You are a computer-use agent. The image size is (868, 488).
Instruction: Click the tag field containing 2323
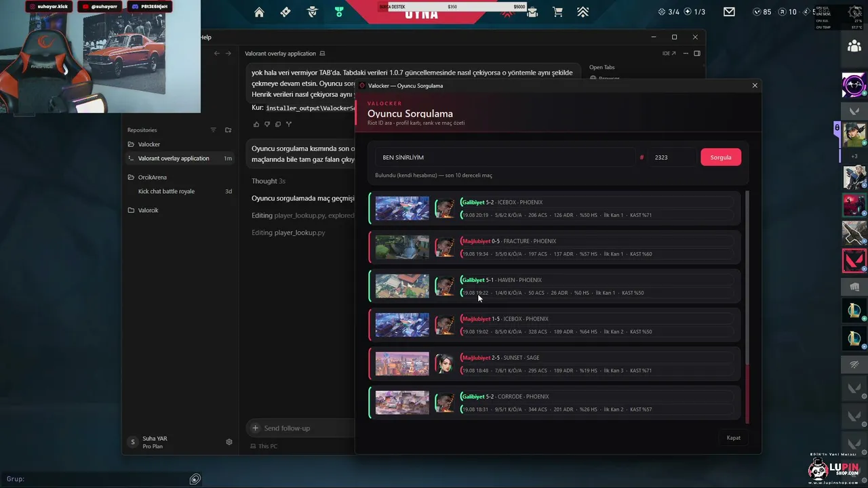coord(671,157)
